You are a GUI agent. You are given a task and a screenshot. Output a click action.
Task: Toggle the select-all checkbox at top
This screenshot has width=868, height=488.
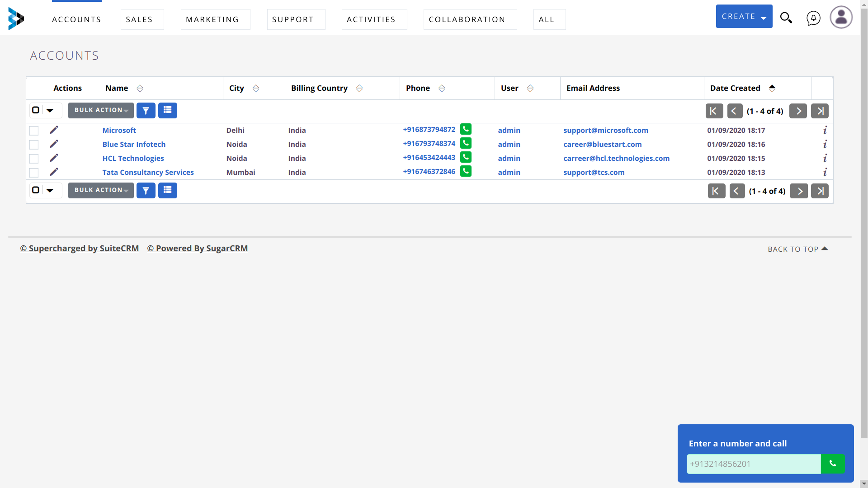click(x=36, y=110)
